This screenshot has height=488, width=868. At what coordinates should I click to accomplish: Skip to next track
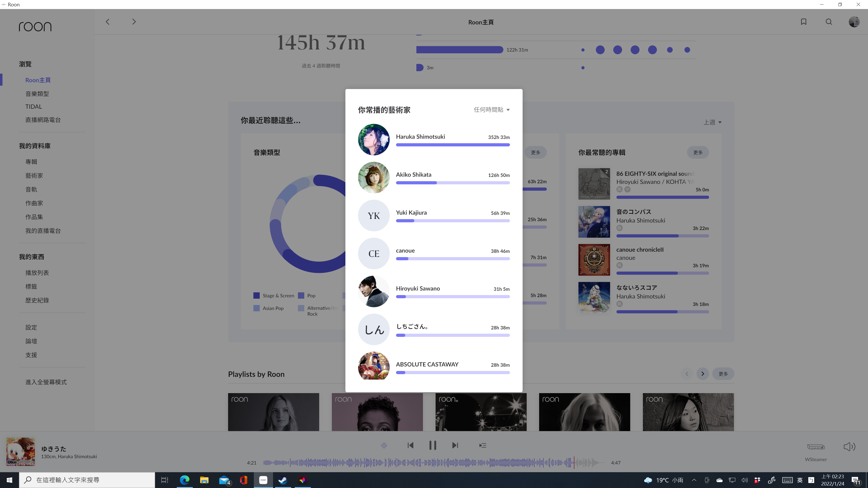(x=455, y=445)
